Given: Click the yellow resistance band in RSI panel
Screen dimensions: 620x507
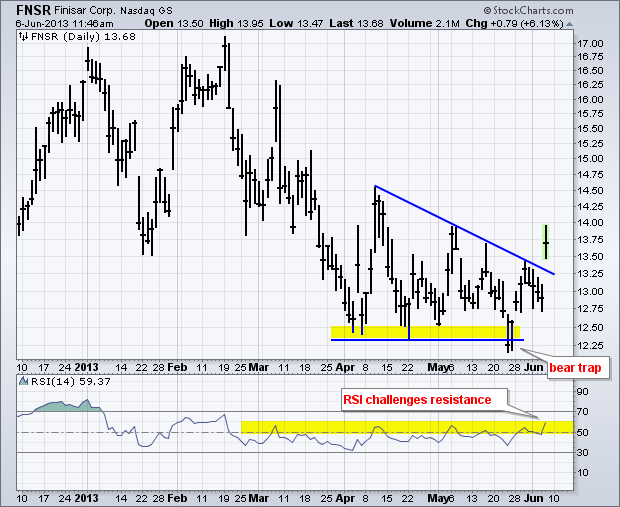Looking at the screenshot, I should (x=407, y=427).
